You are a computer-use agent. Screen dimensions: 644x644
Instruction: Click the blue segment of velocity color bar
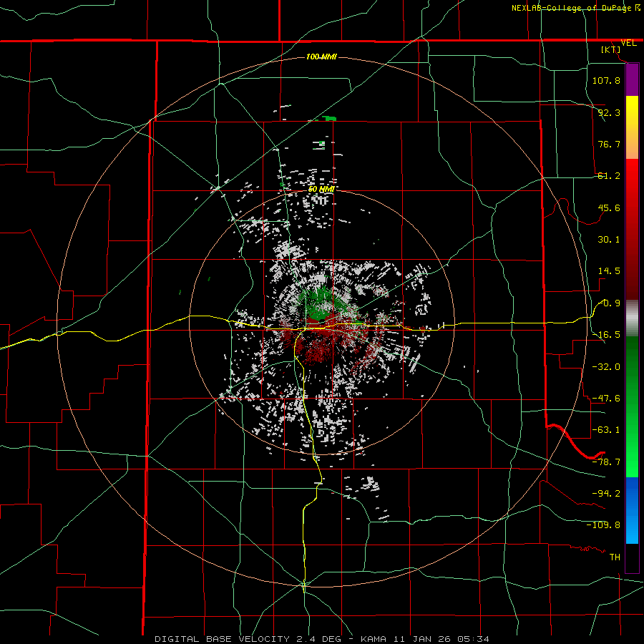click(632, 510)
